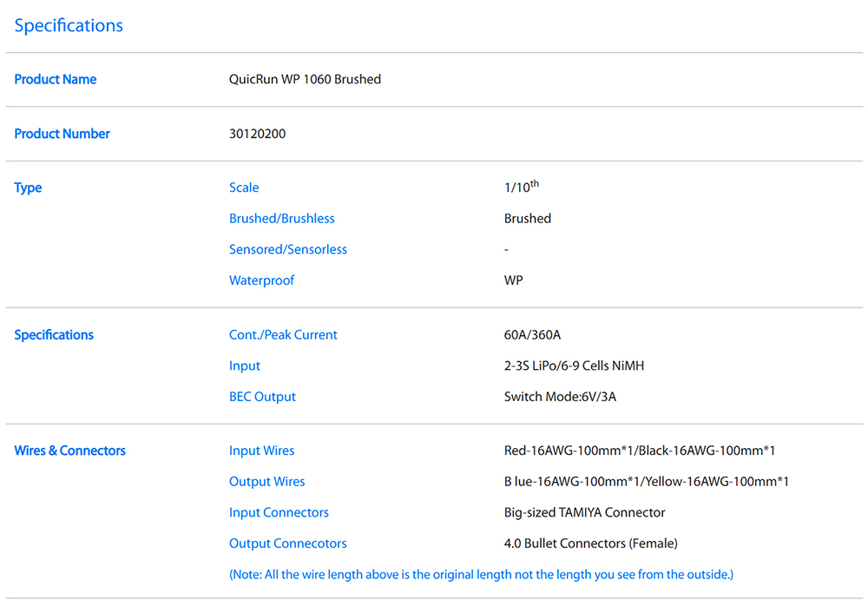Select the QuicRun WP 1060 Brushed text
Viewport: 868px width, 606px height.
(305, 80)
